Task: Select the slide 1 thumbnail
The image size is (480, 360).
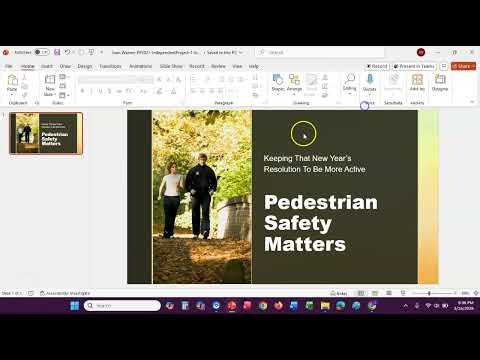Action: point(46,133)
